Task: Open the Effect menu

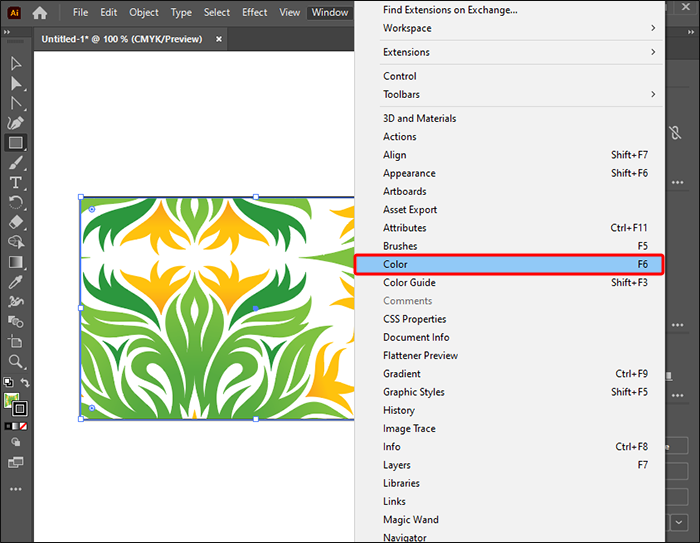Action: tap(254, 13)
